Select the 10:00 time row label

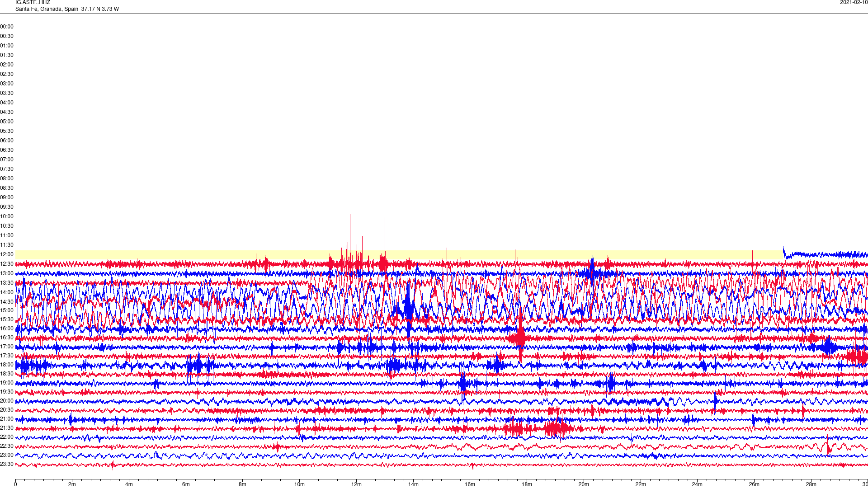(7, 216)
